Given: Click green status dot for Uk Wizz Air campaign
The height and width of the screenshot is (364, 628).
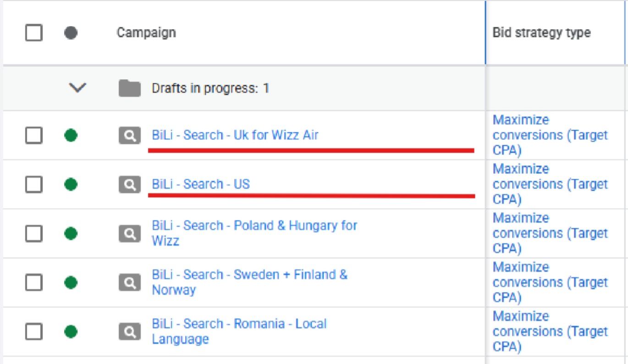Looking at the screenshot, I should (71, 136).
